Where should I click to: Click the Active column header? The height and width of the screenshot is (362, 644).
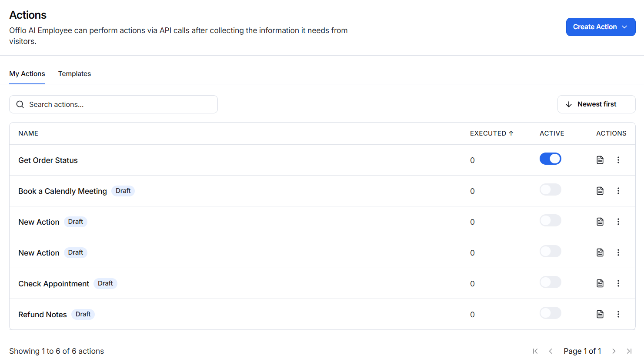pos(552,133)
